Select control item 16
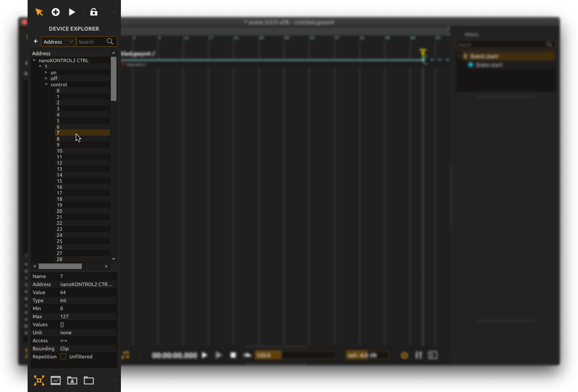This screenshot has height=392, width=578. click(83, 187)
